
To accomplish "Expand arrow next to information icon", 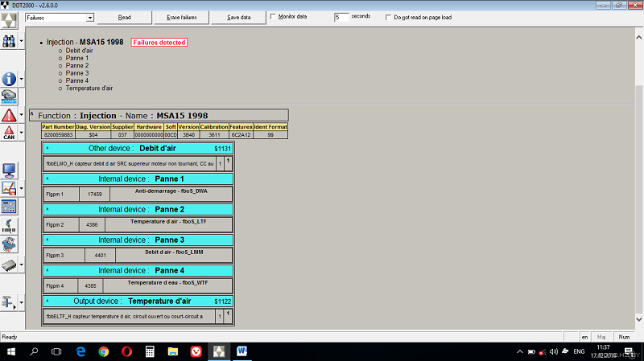I will 22,78.
